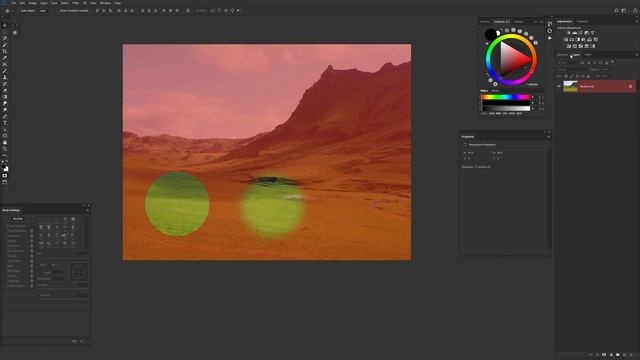This screenshot has height=360, width=640.
Task: Select the Hand tool
Action: (4, 142)
